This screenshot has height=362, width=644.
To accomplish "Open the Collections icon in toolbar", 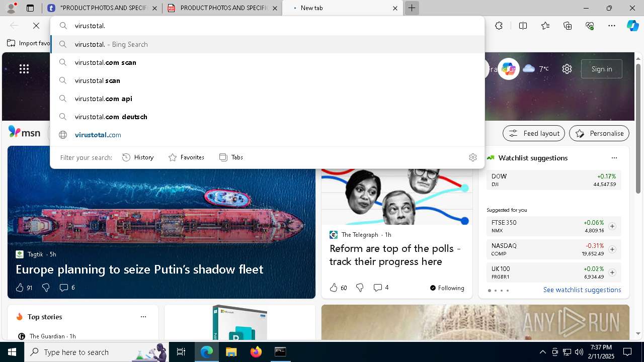I will [568, 26].
